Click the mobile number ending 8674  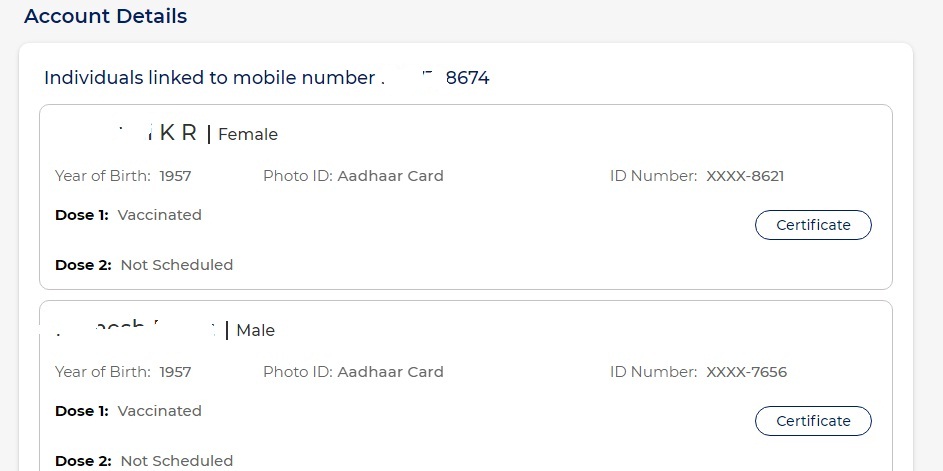[467, 77]
